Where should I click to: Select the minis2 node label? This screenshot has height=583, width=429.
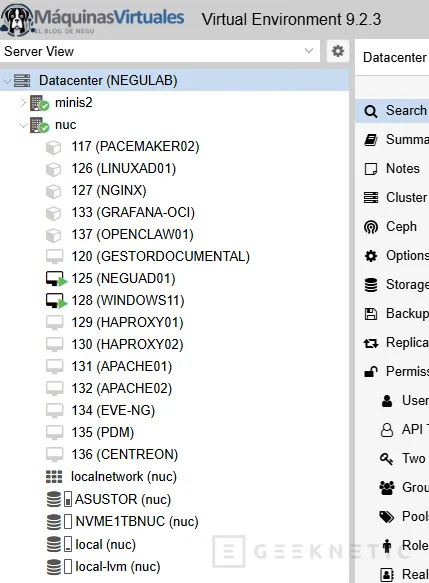[74, 103]
